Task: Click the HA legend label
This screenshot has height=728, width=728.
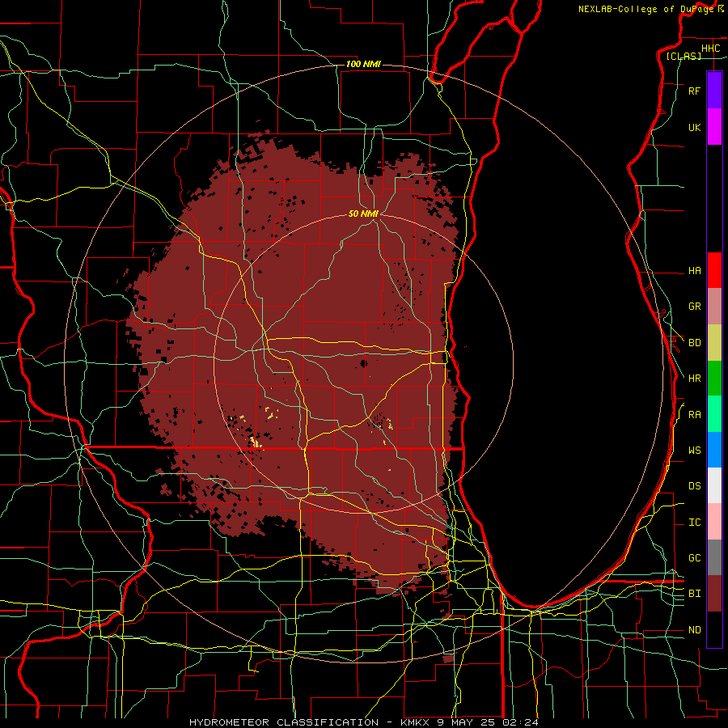Action: click(694, 271)
